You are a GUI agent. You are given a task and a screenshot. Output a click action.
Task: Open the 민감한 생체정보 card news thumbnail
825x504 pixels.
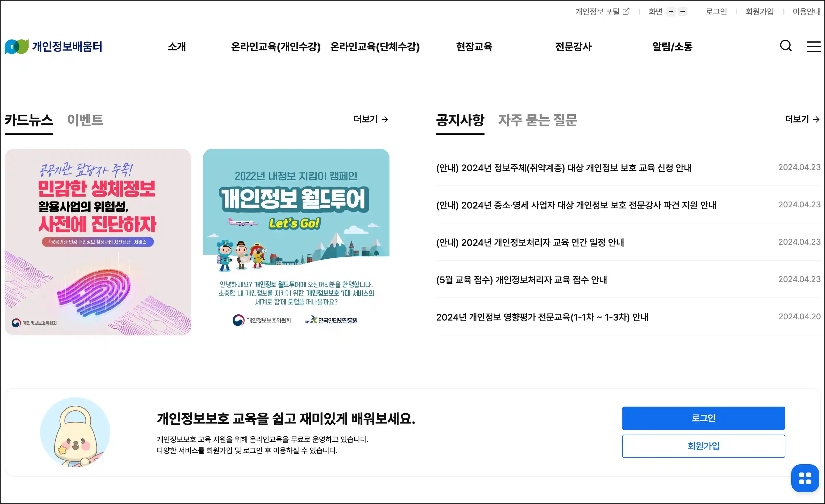98,242
